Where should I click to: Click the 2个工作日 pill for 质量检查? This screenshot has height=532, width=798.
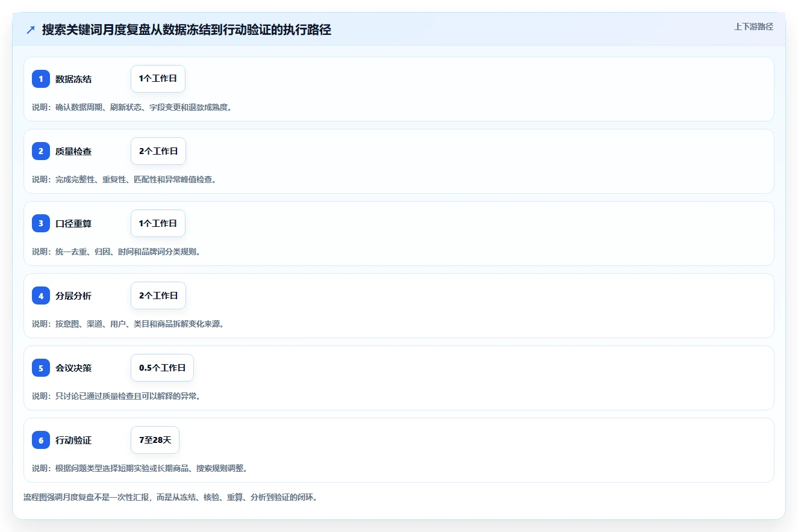click(158, 151)
